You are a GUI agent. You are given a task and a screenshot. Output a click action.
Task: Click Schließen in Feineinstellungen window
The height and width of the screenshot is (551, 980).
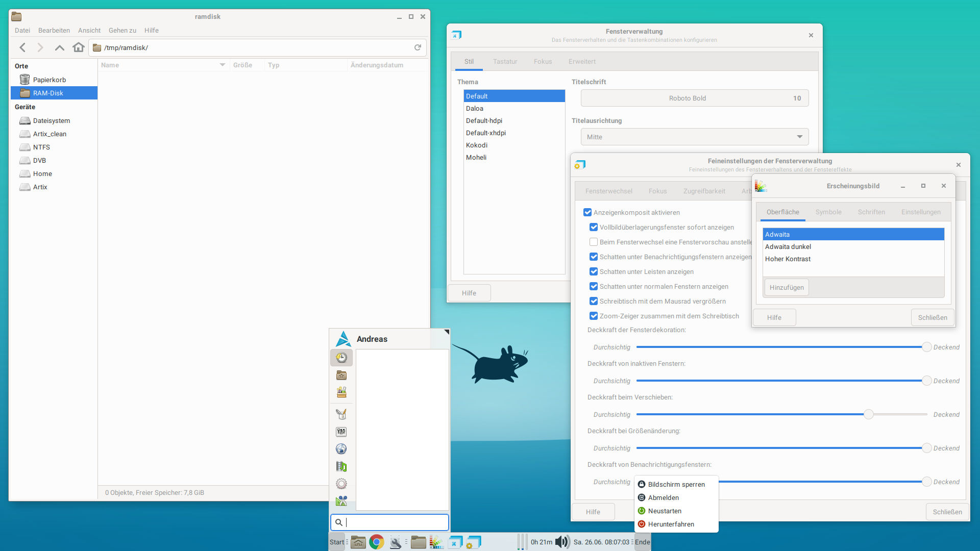[x=947, y=512]
